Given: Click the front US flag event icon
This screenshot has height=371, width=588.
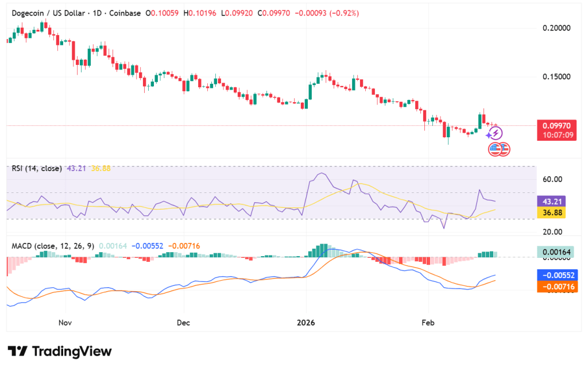Looking at the screenshot, I should (495, 149).
